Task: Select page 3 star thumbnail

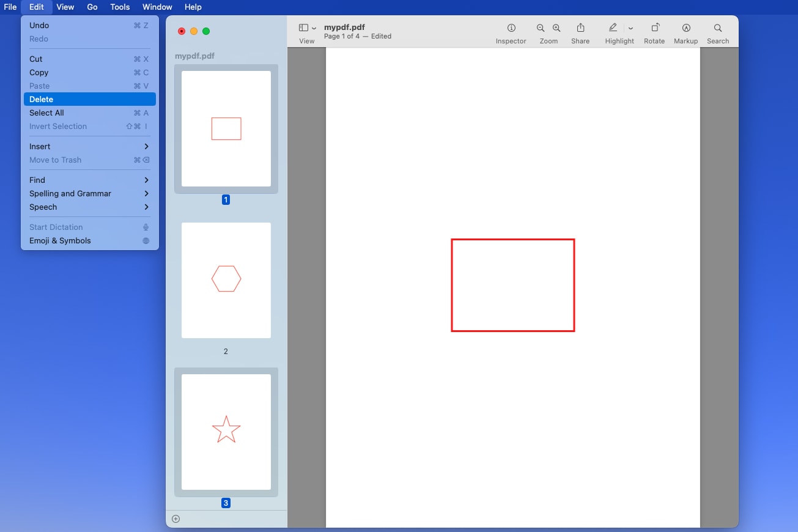Action: [226, 432]
